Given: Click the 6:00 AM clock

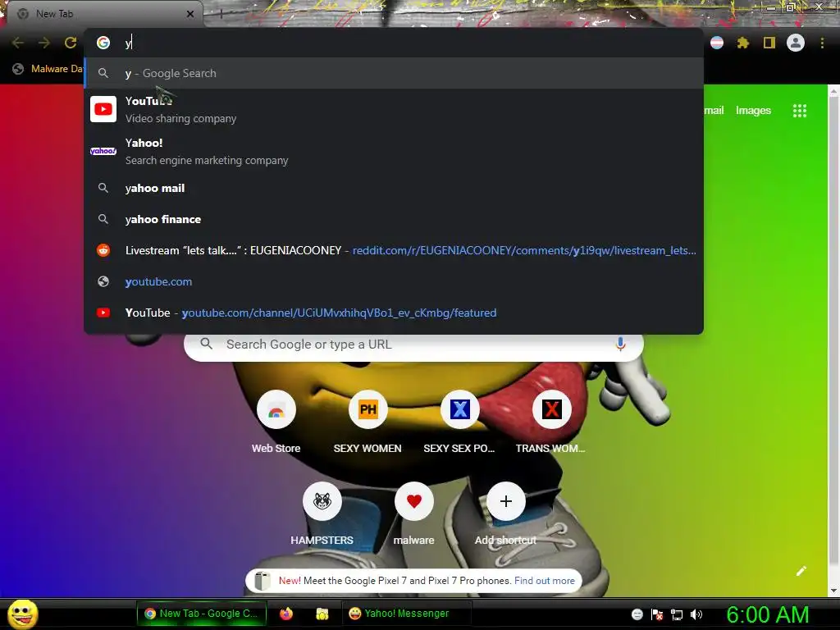Looking at the screenshot, I should 768,615.
